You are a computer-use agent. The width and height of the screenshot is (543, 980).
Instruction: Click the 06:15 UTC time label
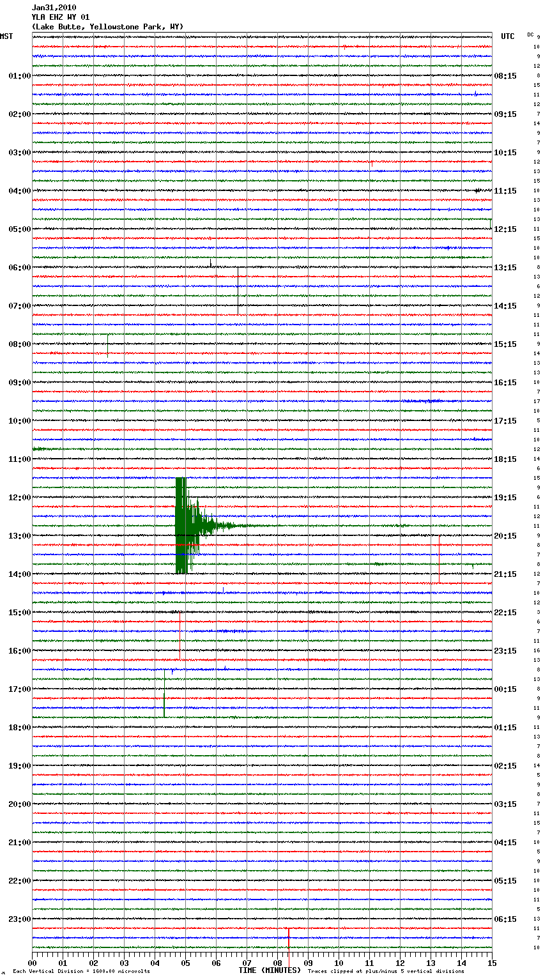pos(505,919)
